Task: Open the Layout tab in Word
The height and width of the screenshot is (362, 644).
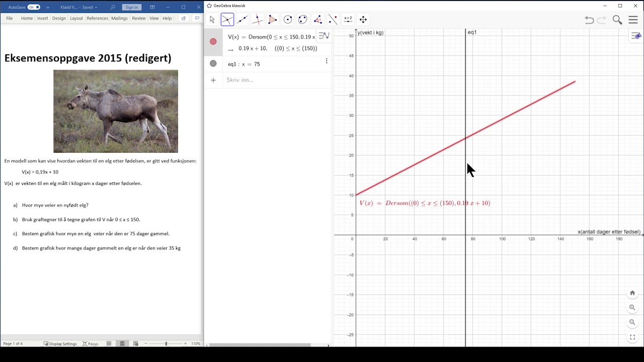Action: [x=76, y=18]
